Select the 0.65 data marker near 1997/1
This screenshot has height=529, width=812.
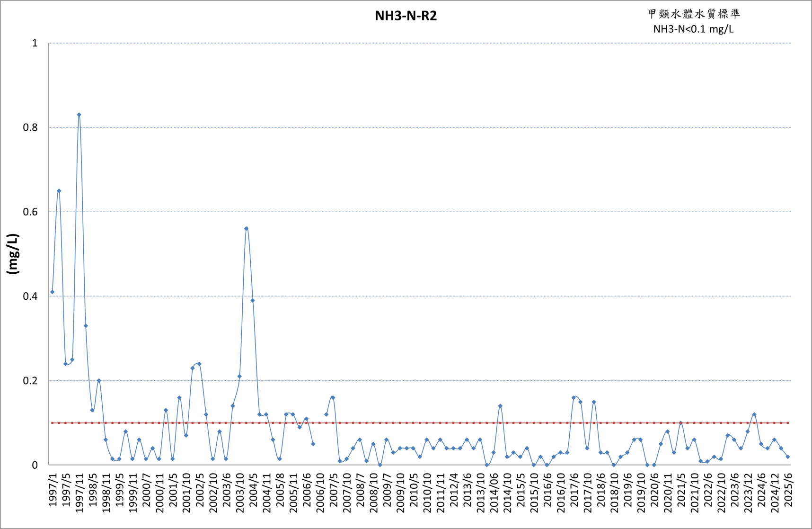point(59,191)
